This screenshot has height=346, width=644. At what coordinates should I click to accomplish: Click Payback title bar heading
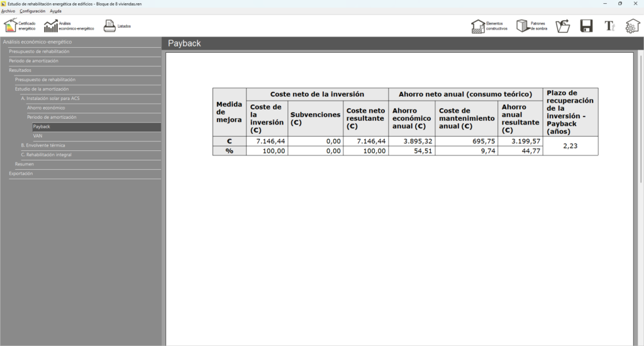click(x=184, y=43)
